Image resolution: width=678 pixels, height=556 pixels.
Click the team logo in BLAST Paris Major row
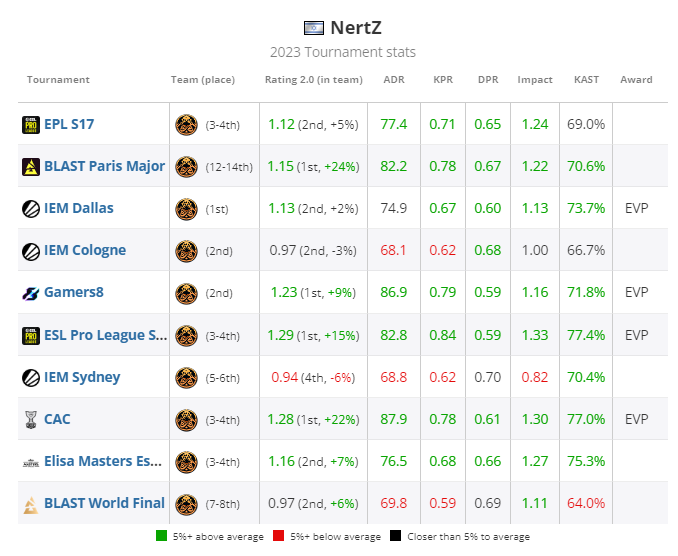(186, 167)
